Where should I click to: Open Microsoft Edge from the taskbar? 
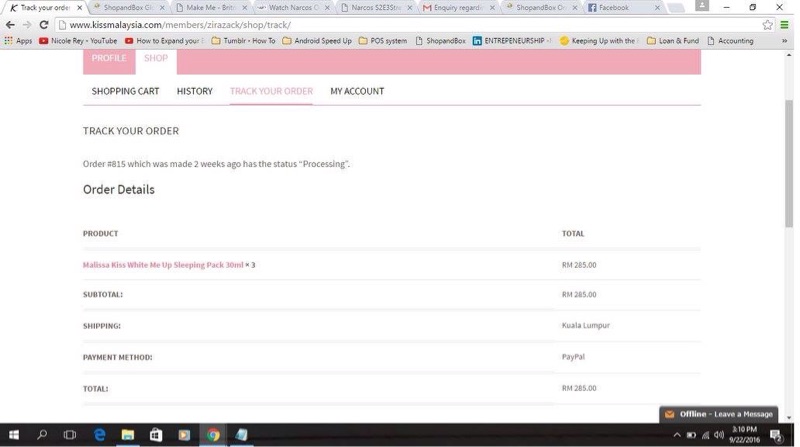click(x=99, y=435)
